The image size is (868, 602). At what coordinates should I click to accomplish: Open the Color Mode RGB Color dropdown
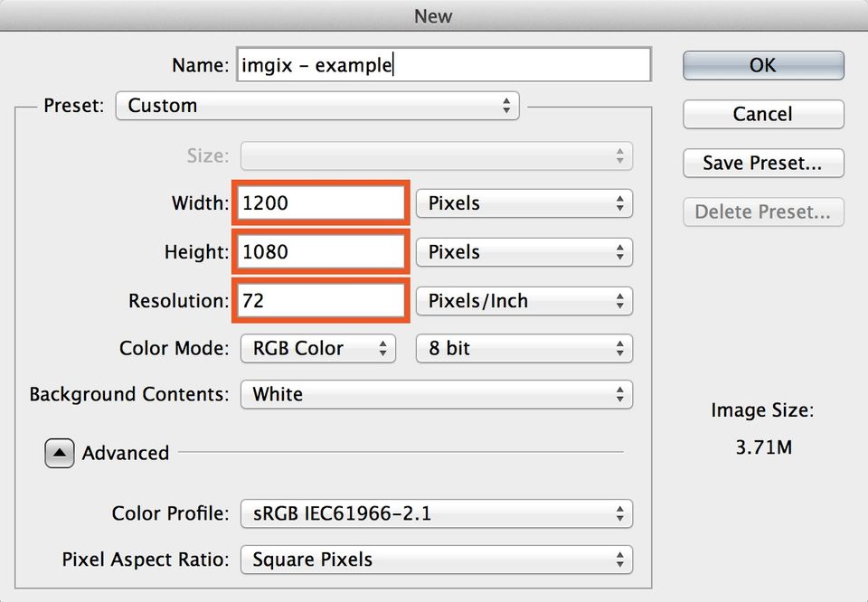(x=318, y=348)
